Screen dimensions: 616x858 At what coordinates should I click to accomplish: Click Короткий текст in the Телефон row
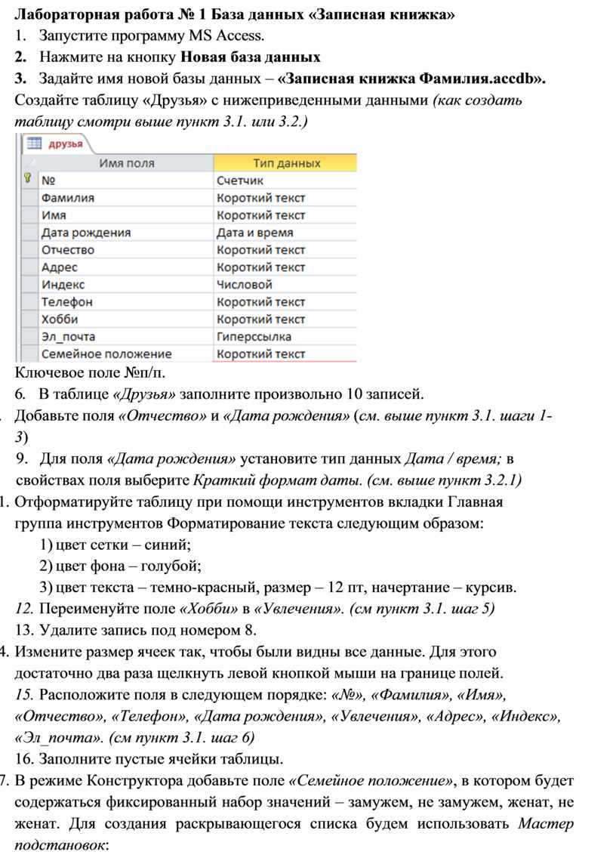click(285, 301)
